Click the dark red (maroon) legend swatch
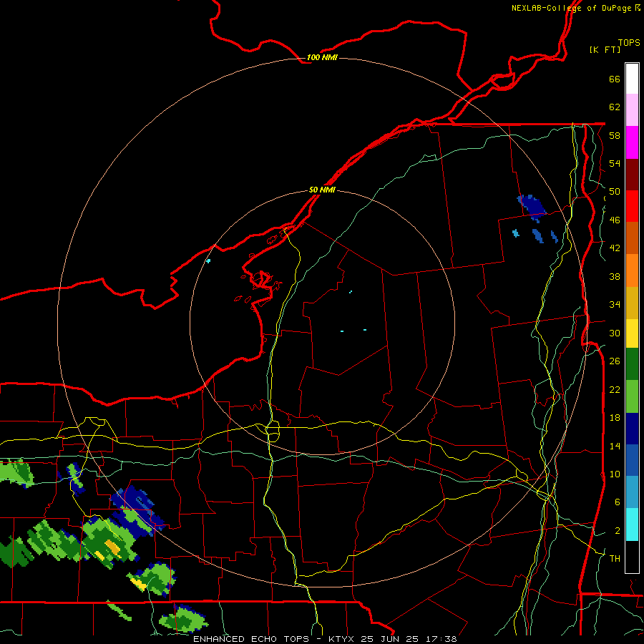The image size is (644, 644). pos(632,174)
